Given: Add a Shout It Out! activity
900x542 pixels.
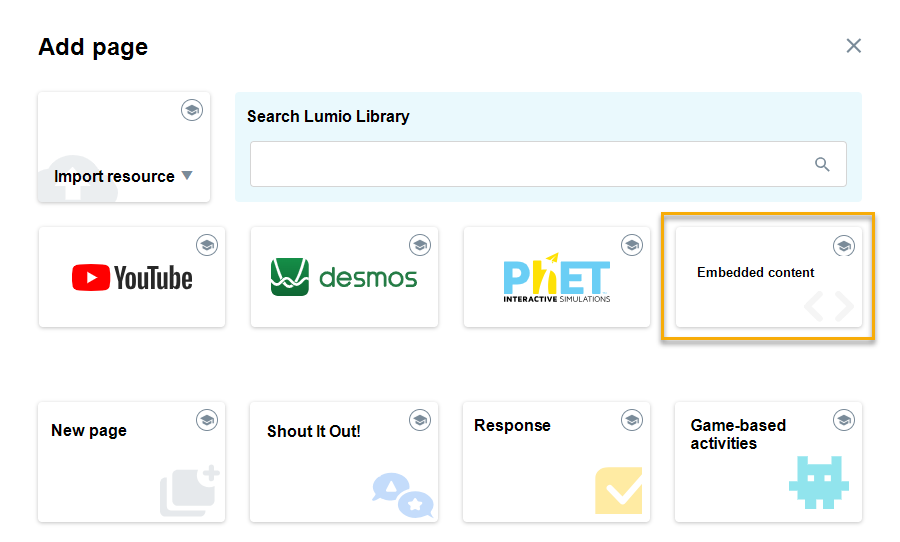Looking at the screenshot, I should (x=344, y=462).
